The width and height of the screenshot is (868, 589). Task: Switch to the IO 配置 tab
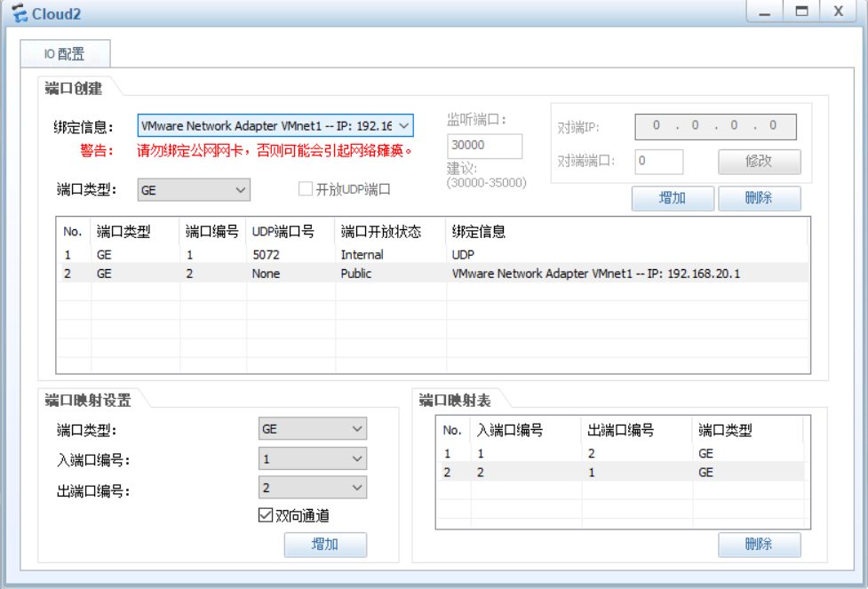(x=66, y=53)
